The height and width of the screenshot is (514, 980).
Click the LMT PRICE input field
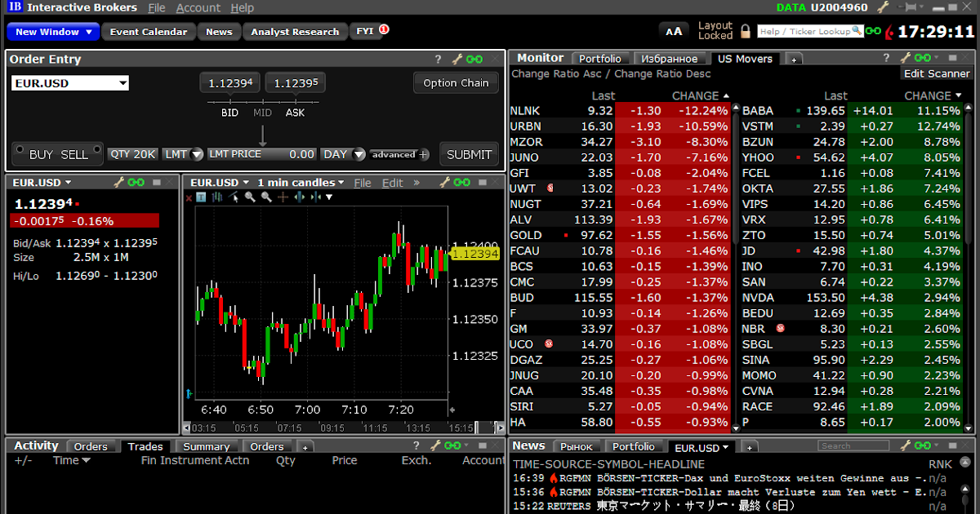[x=262, y=154]
